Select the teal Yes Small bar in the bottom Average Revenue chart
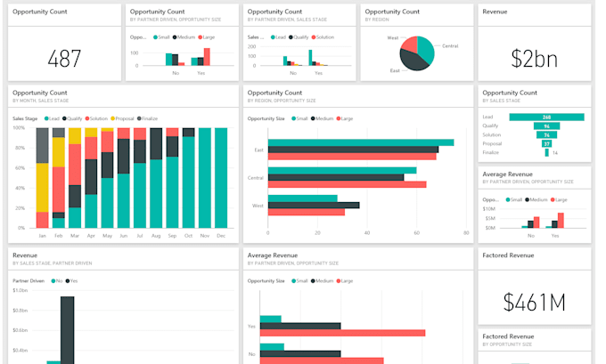Screen dimensions: 606x364 tap(271, 319)
